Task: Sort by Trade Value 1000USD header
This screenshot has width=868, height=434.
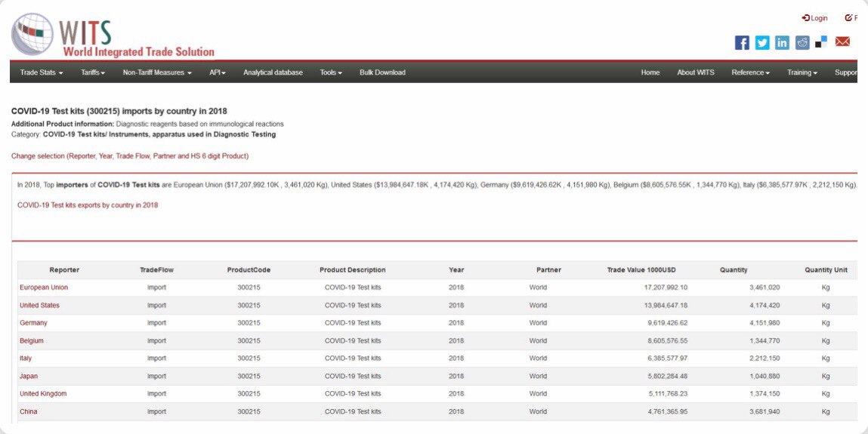Action: click(x=641, y=269)
